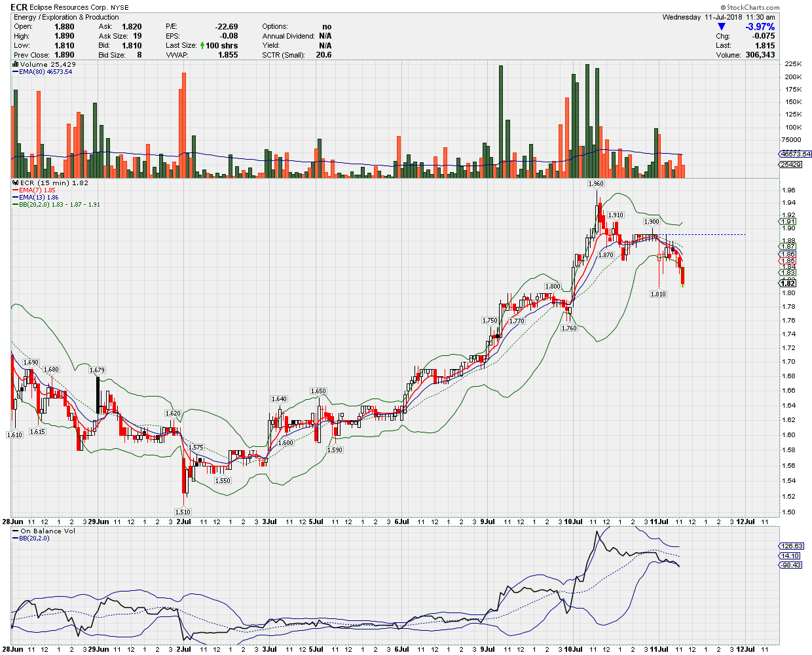The image size is (812, 655).
Task: Click the On Balance Vol legend text
Action: pyautogui.click(x=48, y=531)
